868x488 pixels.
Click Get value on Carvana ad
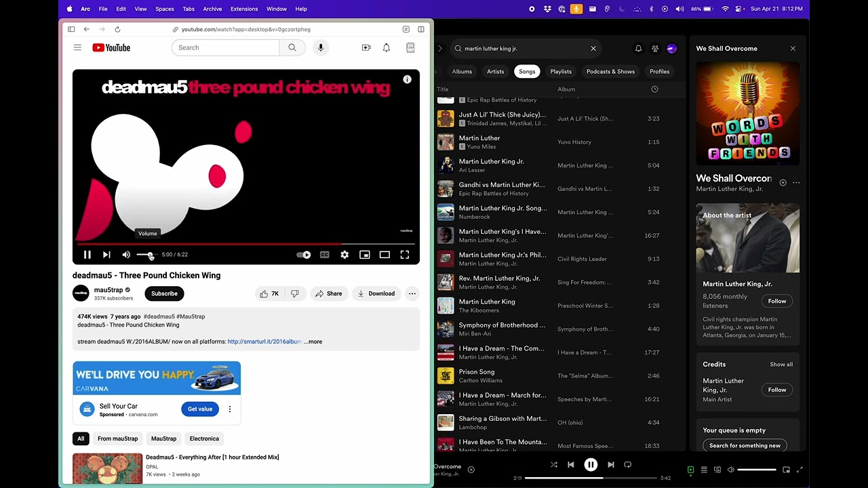tap(200, 409)
